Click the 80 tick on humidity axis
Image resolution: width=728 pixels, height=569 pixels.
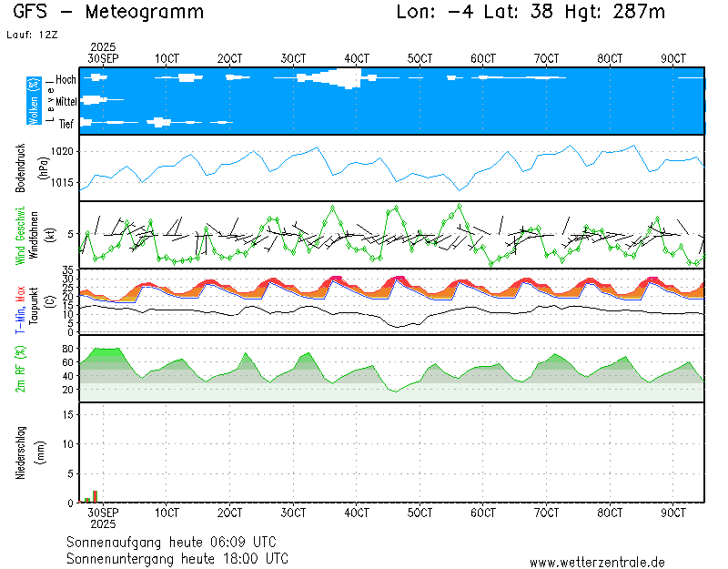pos(67,349)
